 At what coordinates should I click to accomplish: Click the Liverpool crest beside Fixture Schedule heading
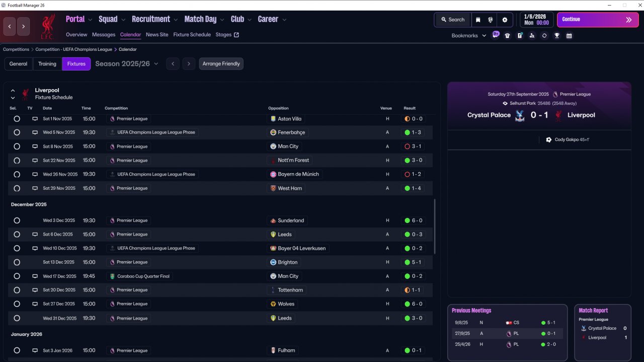(x=26, y=94)
